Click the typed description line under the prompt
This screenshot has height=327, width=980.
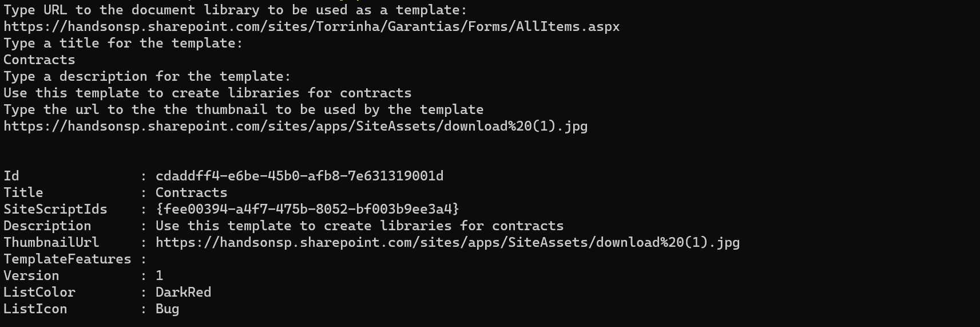click(207, 93)
